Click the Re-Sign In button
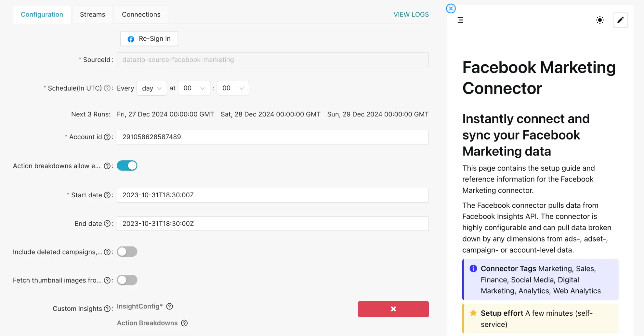This screenshot has height=336, width=644. point(149,39)
